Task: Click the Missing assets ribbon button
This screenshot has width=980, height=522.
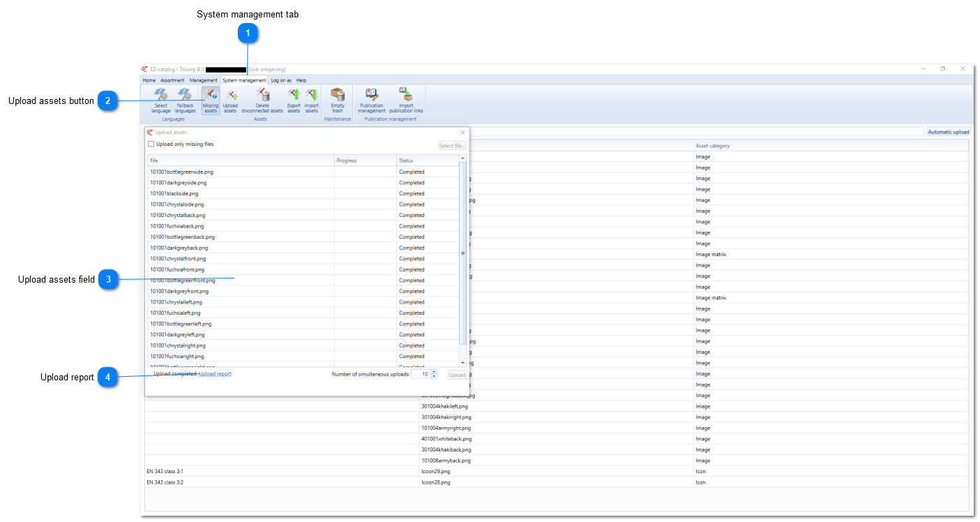Action: click(x=211, y=100)
